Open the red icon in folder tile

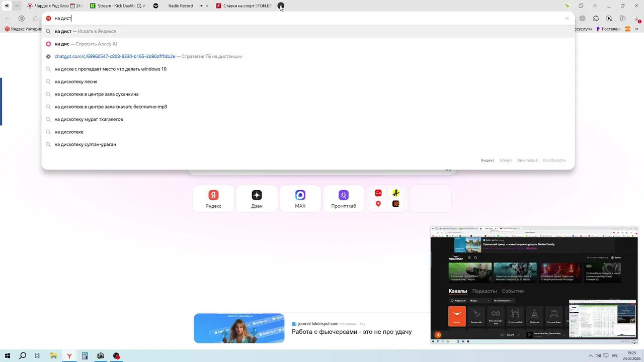pos(378,193)
